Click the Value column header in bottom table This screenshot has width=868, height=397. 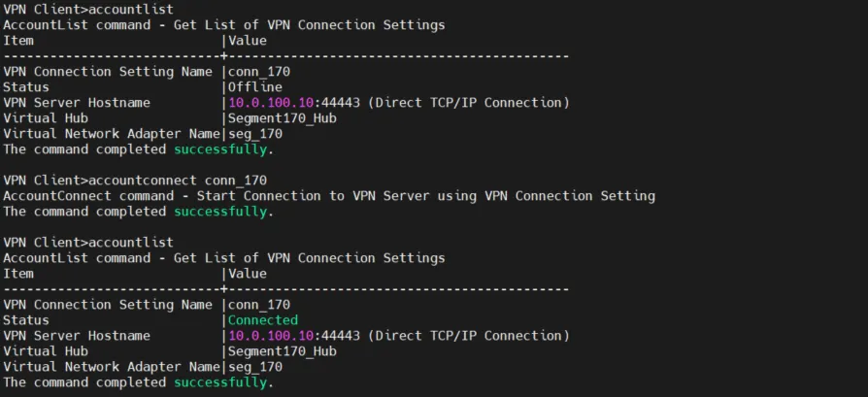(247, 274)
